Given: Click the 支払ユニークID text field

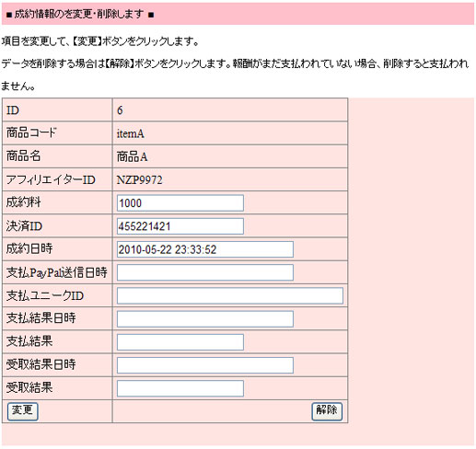Looking at the screenshot, I should 230,296.
